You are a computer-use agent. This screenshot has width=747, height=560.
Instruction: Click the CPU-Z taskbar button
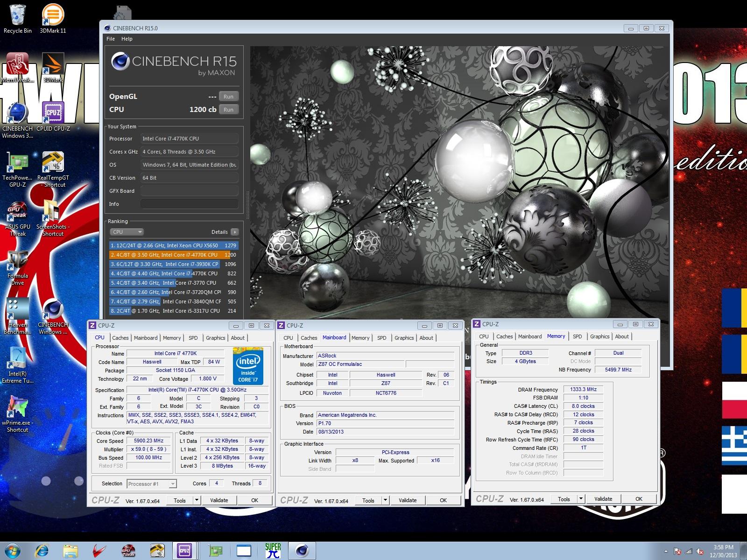pyautogui.click(x=184, y=551)
